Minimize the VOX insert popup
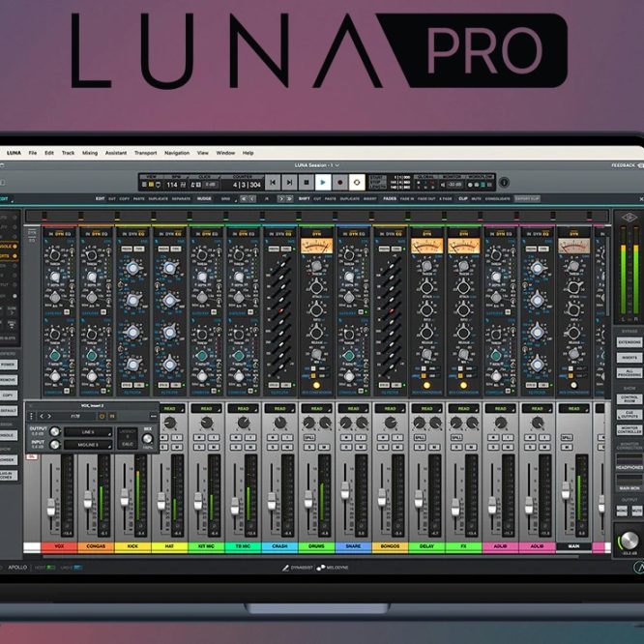 coord(153,417)
